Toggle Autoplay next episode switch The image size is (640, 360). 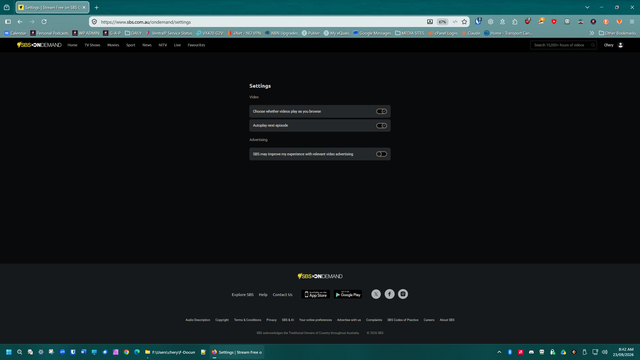(381, 126)
